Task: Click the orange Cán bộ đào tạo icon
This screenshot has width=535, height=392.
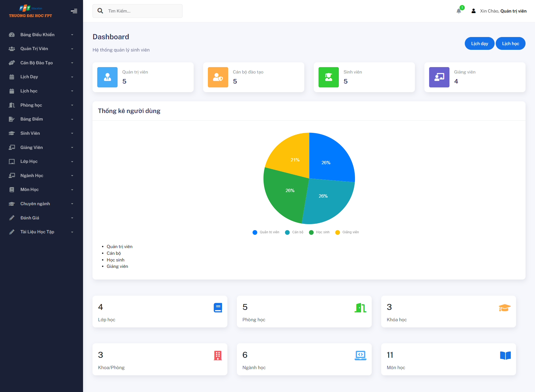Action: pyautogui.click(x=218, y=77)
